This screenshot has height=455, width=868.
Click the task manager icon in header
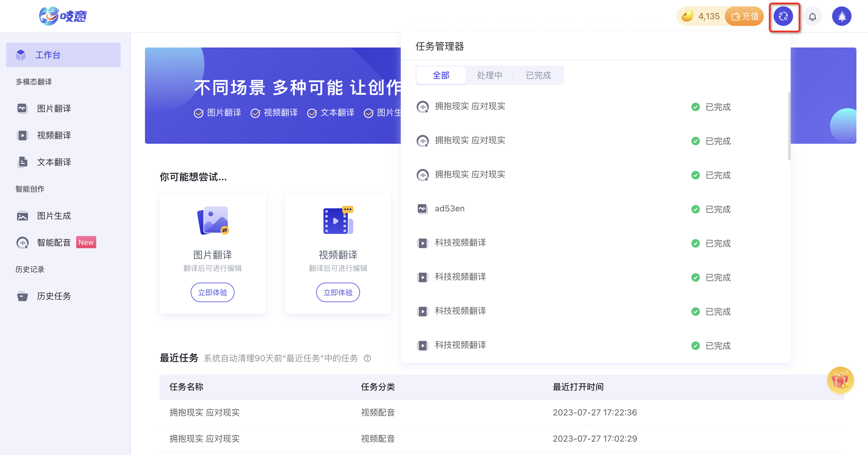[783, 16]
